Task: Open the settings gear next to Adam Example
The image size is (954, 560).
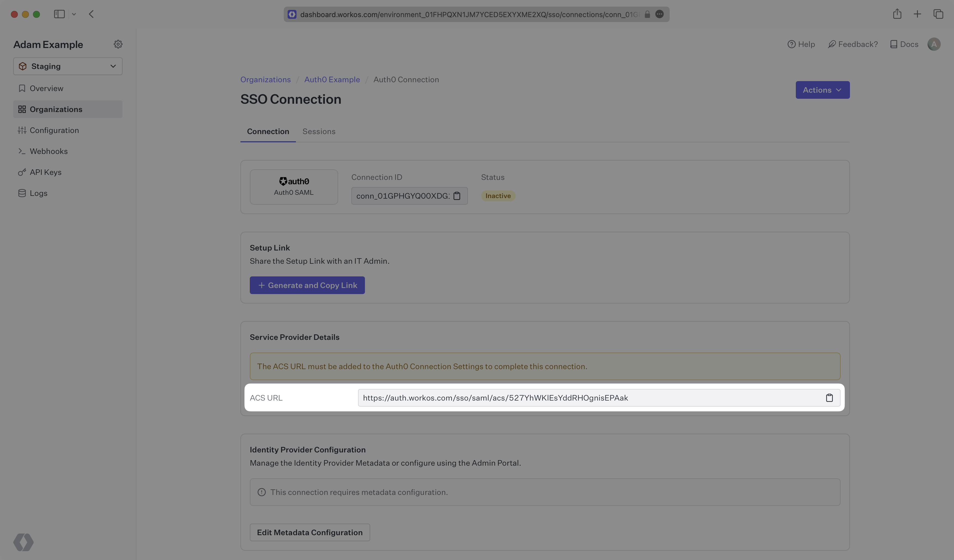Action: pos(118,44)
